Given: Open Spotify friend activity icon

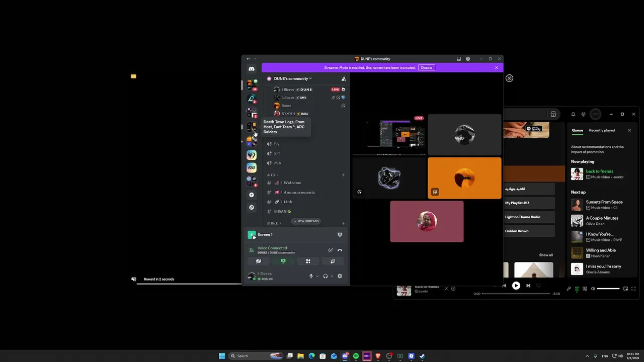Looking at the screenshot, I should [583, 114].
